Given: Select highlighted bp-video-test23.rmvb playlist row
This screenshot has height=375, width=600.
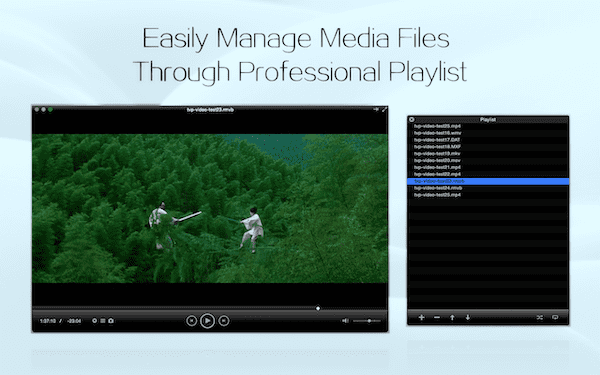Looking at the screenshot, I should [488, 181].
